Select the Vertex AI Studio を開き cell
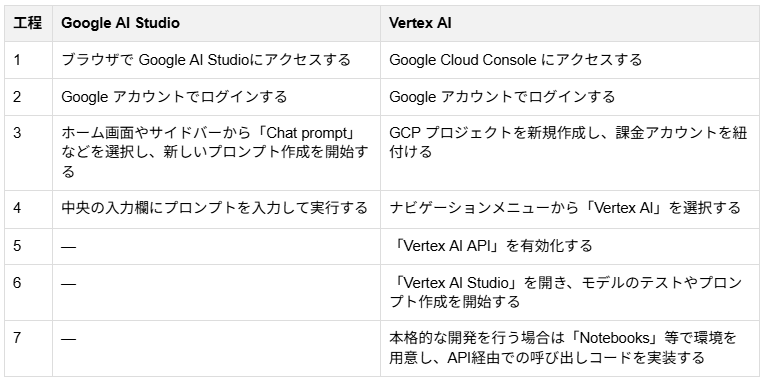 point(570,292)
